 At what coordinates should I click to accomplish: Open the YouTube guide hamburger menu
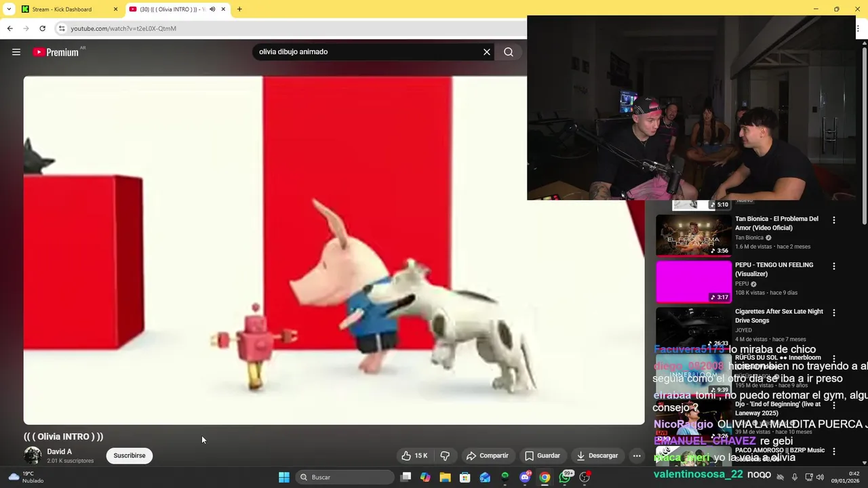16,52
